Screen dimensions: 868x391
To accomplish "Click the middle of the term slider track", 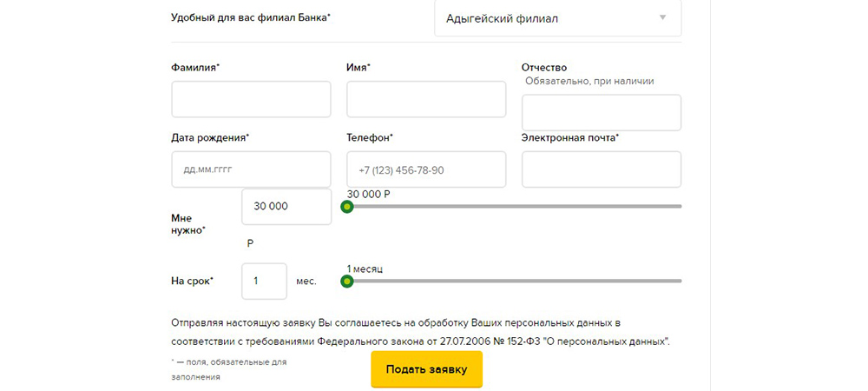I will [x=515, y=281].
